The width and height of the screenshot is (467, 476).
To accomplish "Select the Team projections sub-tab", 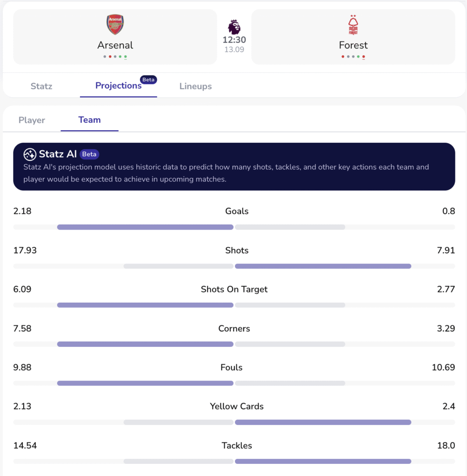I will tap(89, 120).
